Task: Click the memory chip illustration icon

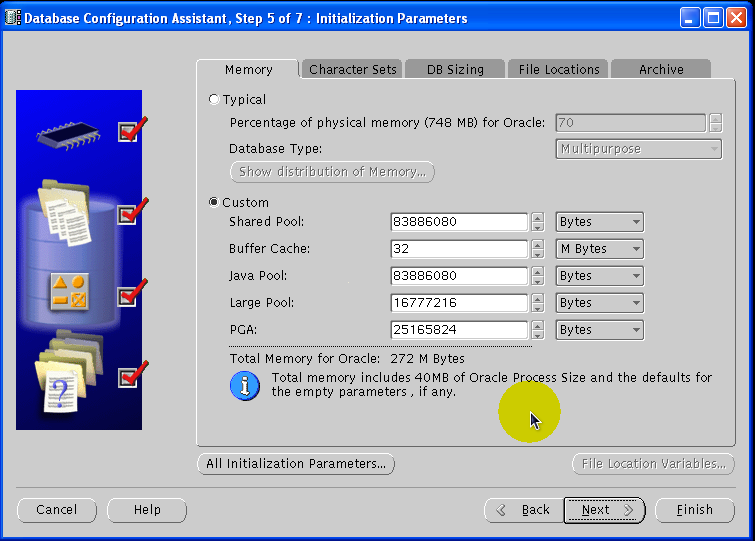Action: [x=68, y=135]
